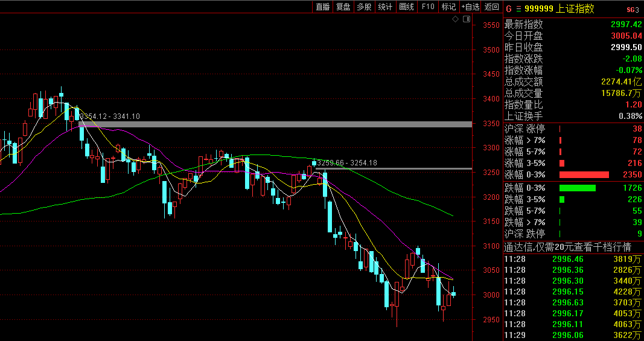This screenshot has height=341, width=644.
Task: Switch to 多股 multi-stock view
Action: [x=364, y=7]
